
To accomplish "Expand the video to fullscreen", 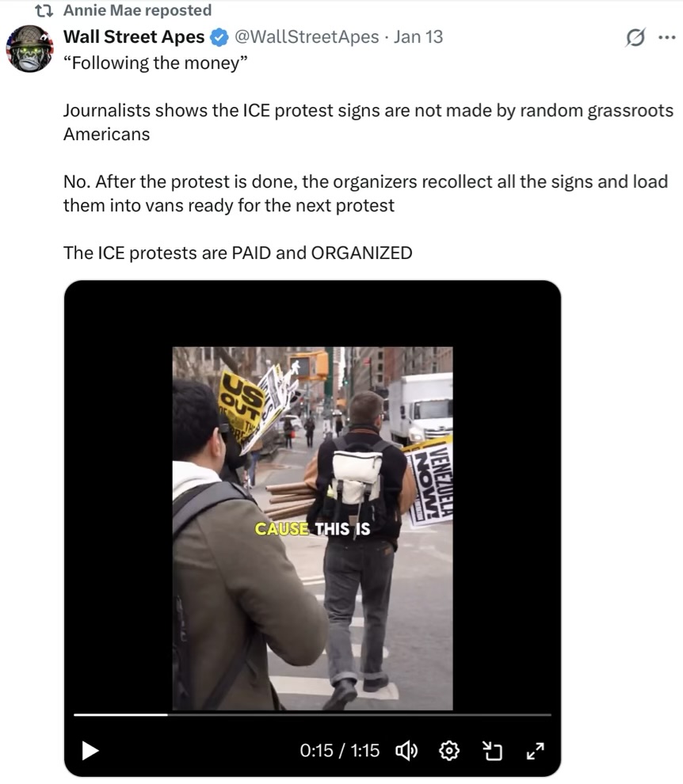I will pyautogui.click(x=536, y=751).
